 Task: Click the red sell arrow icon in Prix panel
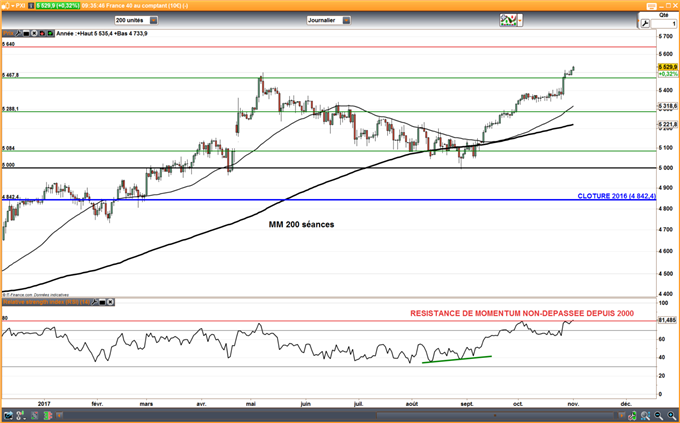(x=42, y=33)
